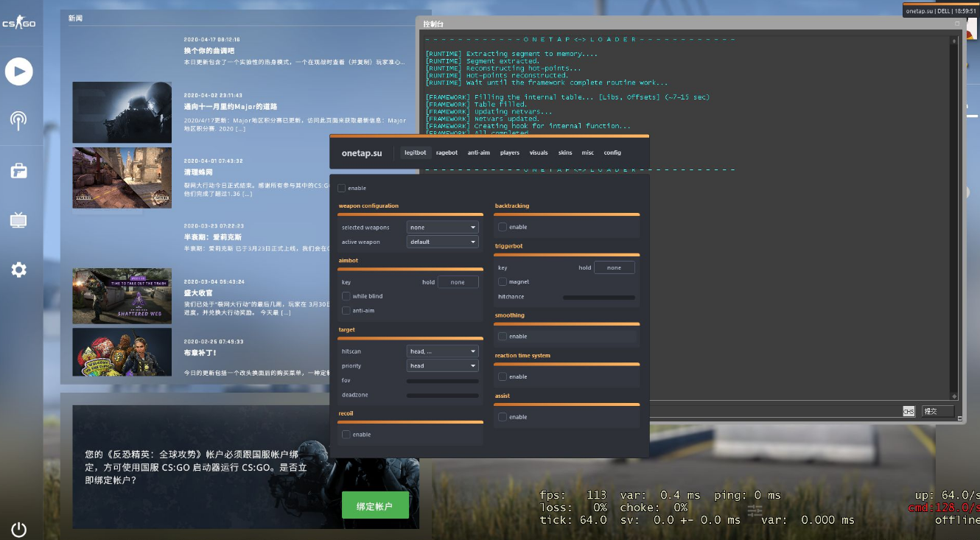Open news headline 清理蛛网

[x=198, y=172]
